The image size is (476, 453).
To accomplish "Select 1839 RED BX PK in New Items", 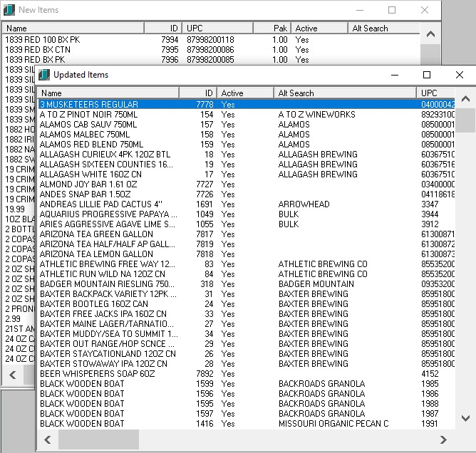I will 35,60.
